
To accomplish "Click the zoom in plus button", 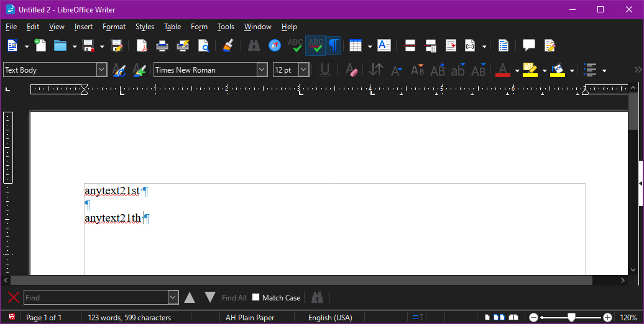I will pyautogui.click(x=607, y=317).
